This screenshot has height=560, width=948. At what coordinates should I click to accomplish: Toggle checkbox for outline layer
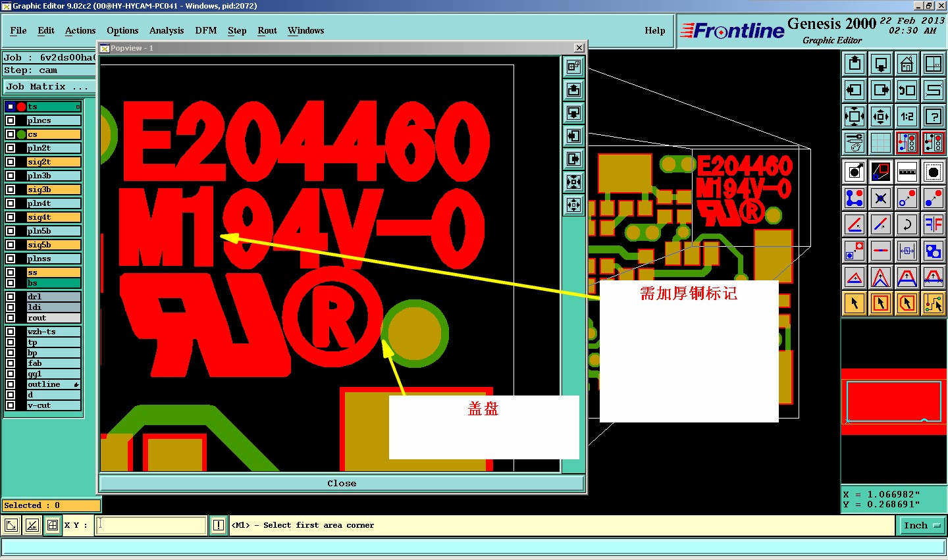coord(11,384)
